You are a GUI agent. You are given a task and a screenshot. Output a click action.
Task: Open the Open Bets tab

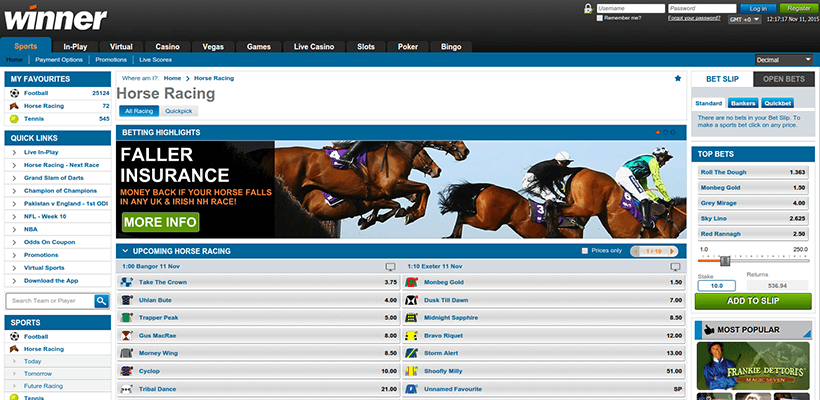(x=783, y=79)
